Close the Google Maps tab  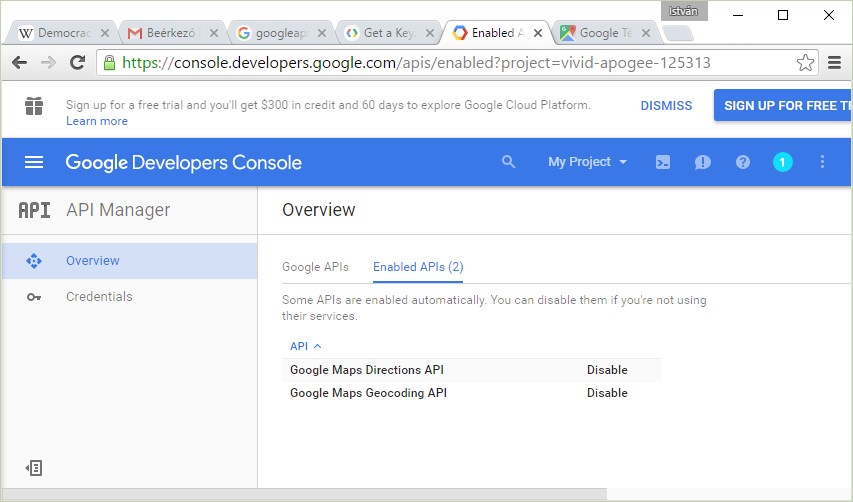click(x=646, y=33)
